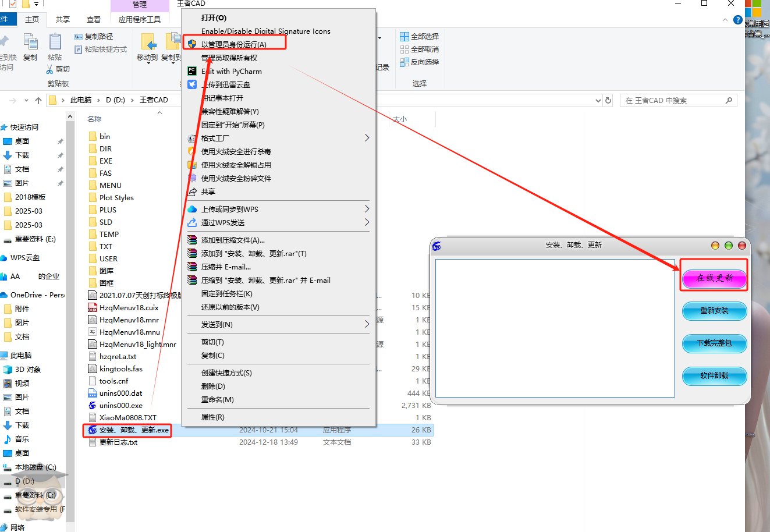
Task: Select 创建快捷方式(S) menu entry
Action: (227, 373)
